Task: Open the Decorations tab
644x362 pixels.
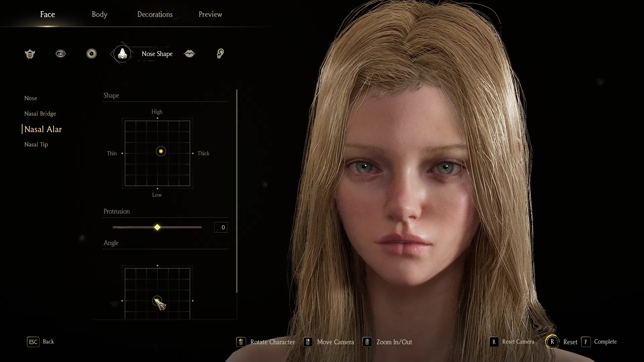Action: click(x=155, y=14)
